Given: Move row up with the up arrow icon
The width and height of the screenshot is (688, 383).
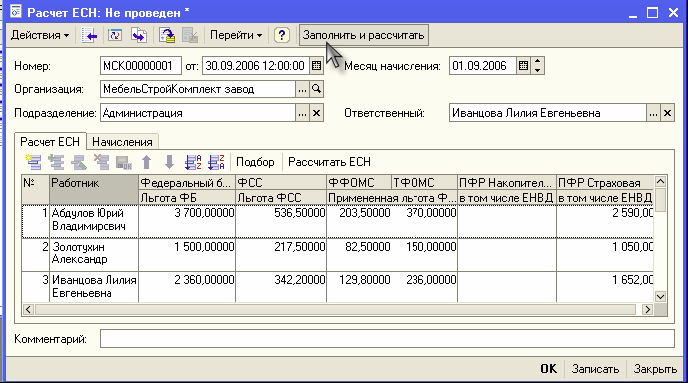Looking at the screenshot, I should pos(147,162).
